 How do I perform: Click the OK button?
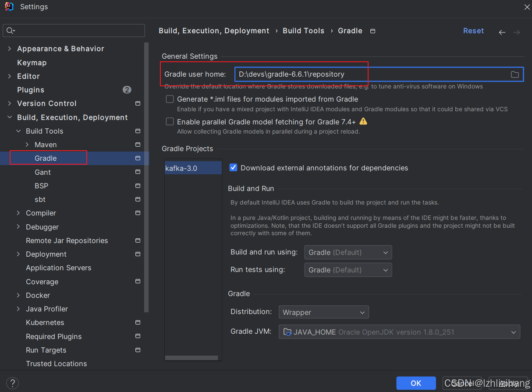[x=416, y=383]
